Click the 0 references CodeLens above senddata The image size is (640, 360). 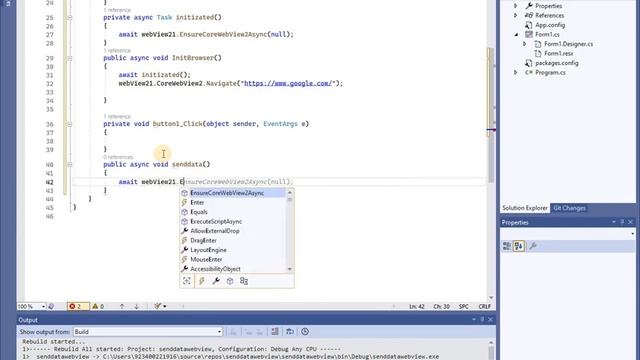[x=118, y=157]
